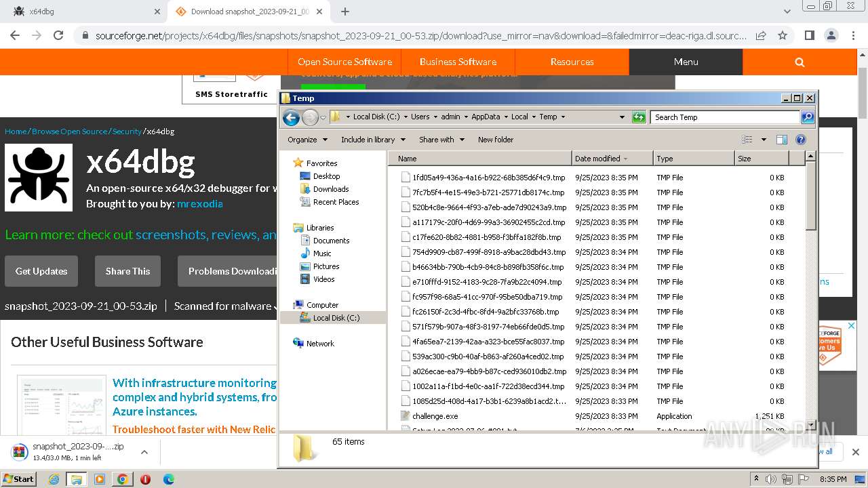This screenshot has width=868, height=488.
Task: Open the snapshot zip download options chevron
Action: point(144,452)
